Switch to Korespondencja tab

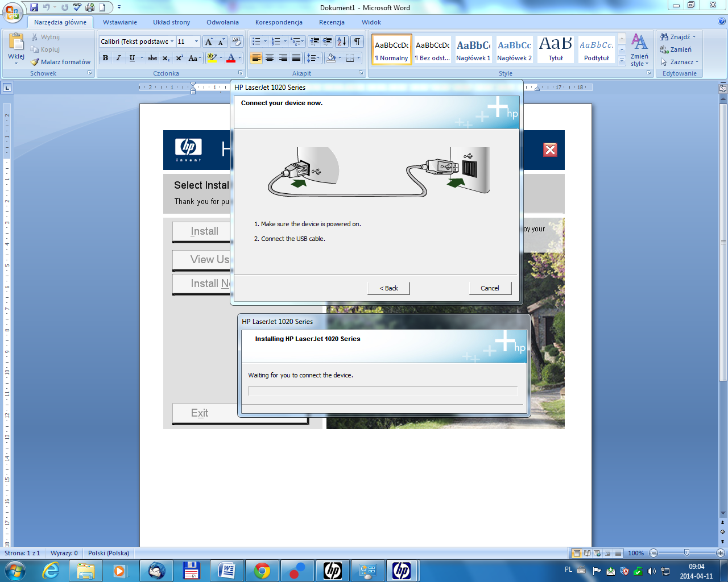[x=279, y=22]
